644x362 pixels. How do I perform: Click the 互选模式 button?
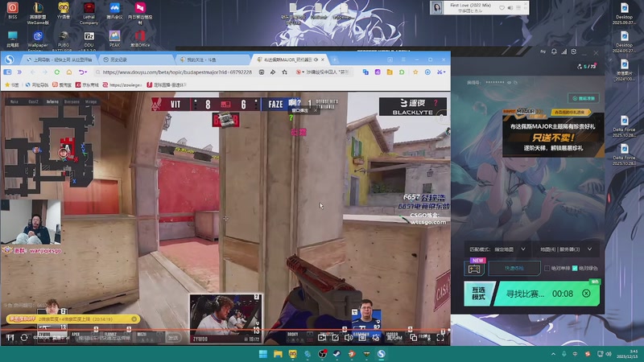[x=478, y=294]
